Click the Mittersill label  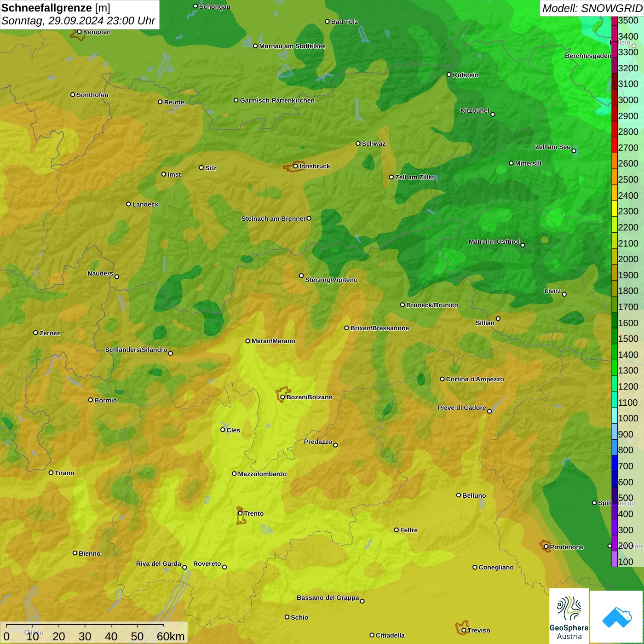tap(528, 163)
